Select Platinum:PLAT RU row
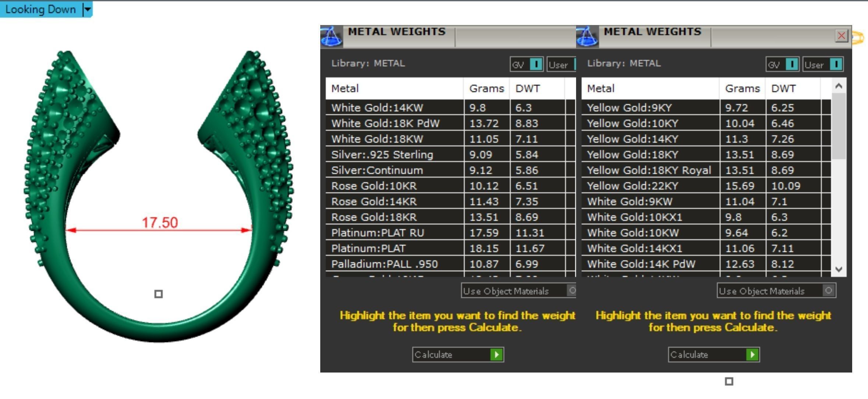 click(x=451, y=233)
